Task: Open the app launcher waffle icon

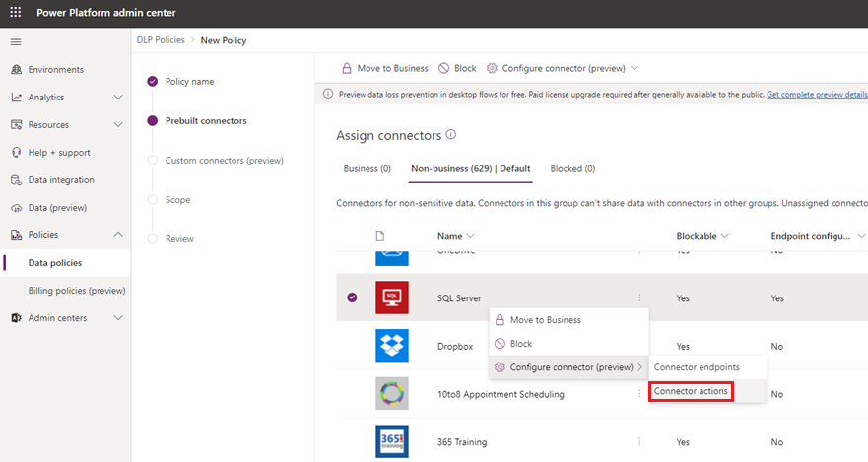Action: [16, 14]
